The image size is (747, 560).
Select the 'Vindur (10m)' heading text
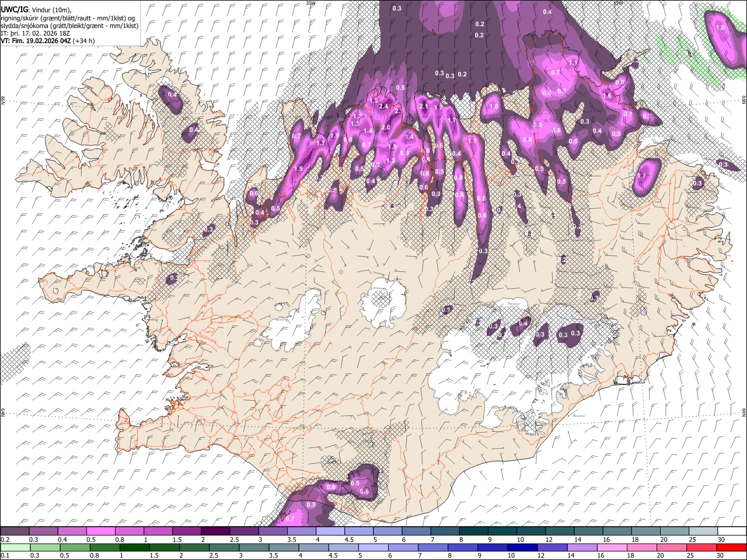click(51, 10)
